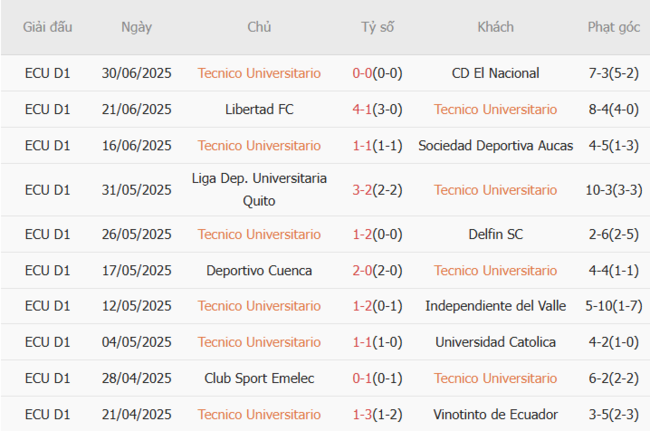Click the "Tỷ số" column header
Image resolution: width=650 pixels, height=431 pixels.
(x=377, y=27)
